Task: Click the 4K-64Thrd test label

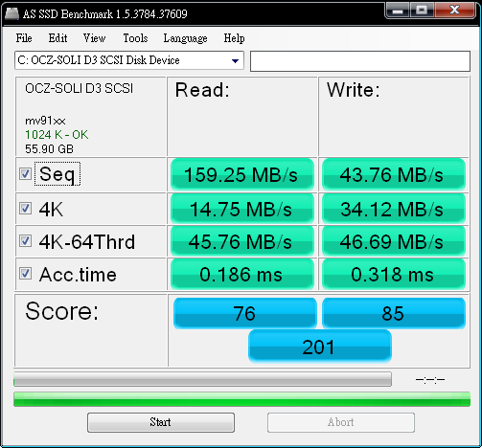Action: pyautogui.click(x=87, y=241)
